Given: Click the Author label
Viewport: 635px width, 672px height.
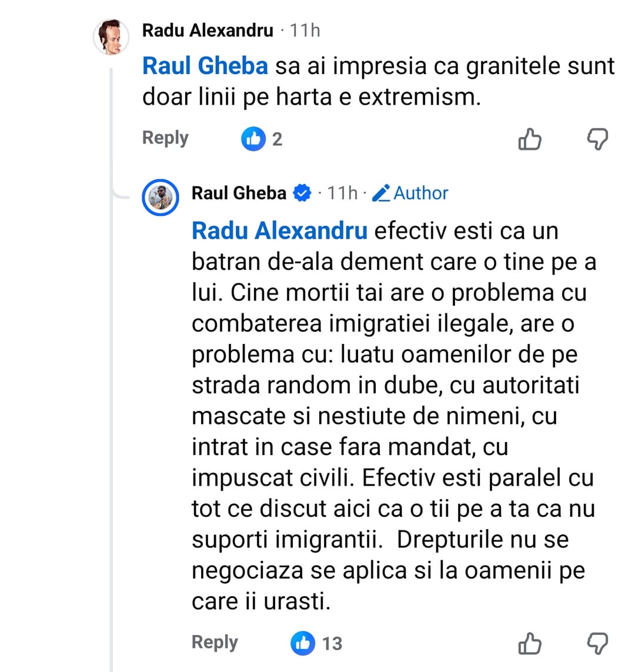Looking at the screenshot, I should [x=421, y=193].
